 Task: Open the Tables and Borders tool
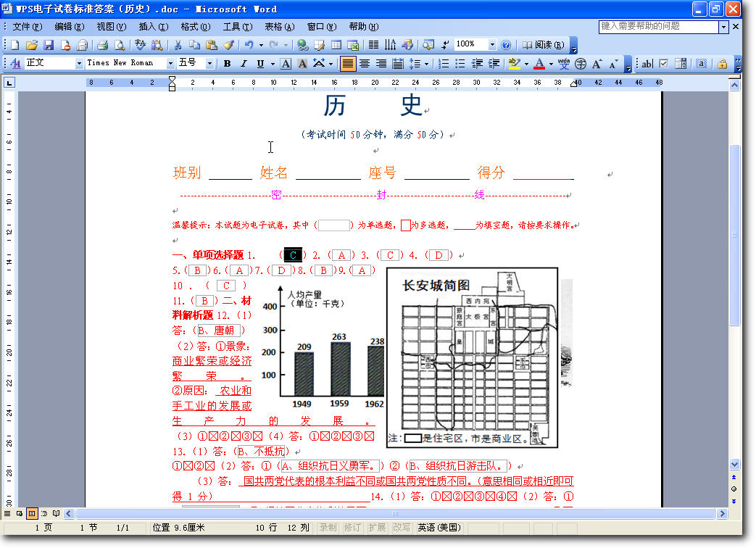319,46
